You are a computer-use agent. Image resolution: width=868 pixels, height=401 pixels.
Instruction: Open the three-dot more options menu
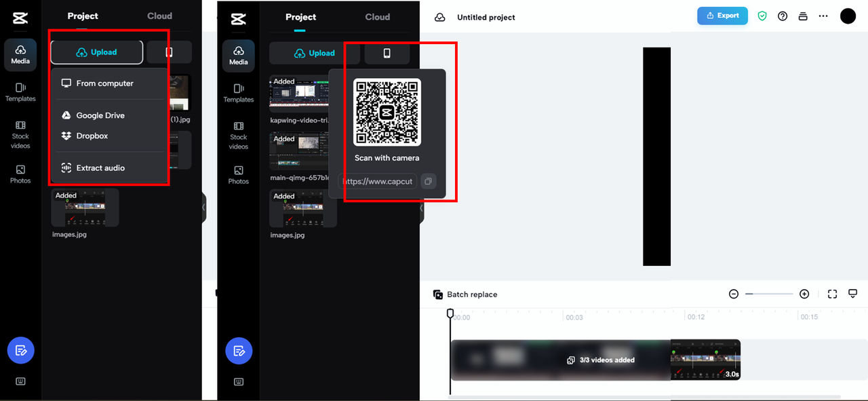(x=823, y=16)
